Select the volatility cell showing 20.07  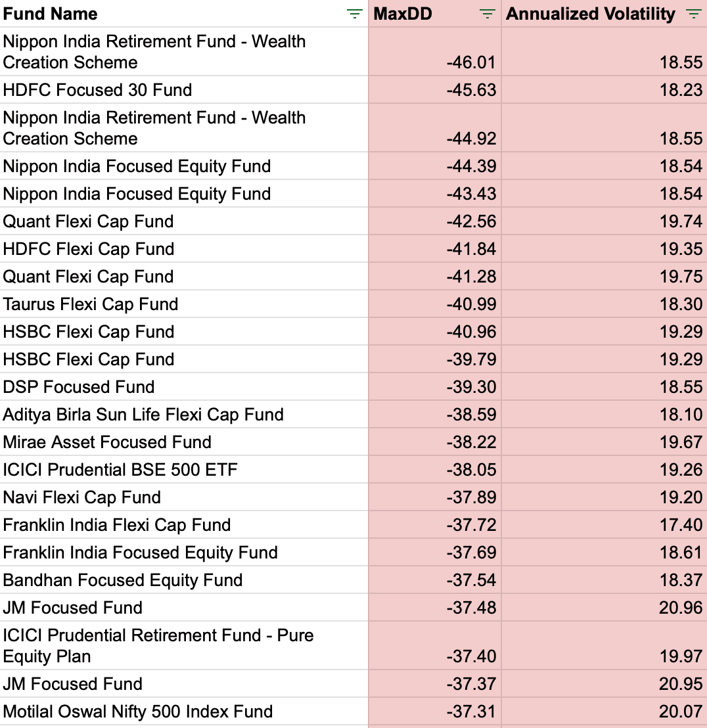tap(681, 712)
